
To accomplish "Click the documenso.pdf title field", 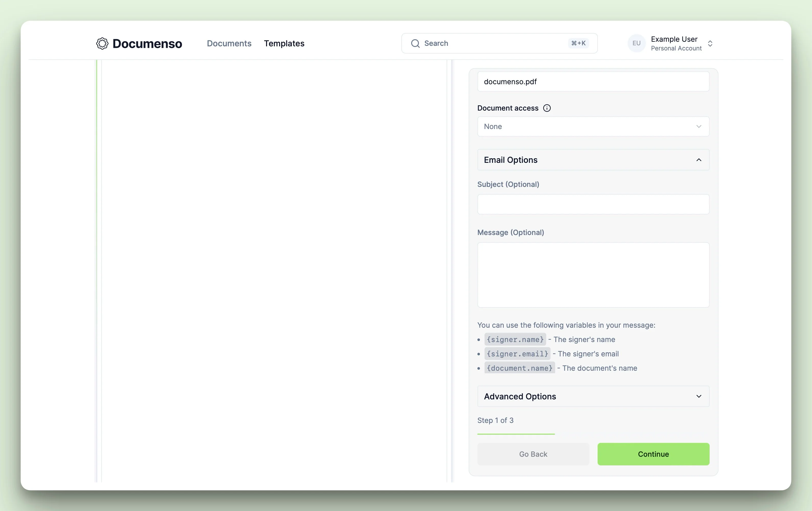I will pos(593,82).
